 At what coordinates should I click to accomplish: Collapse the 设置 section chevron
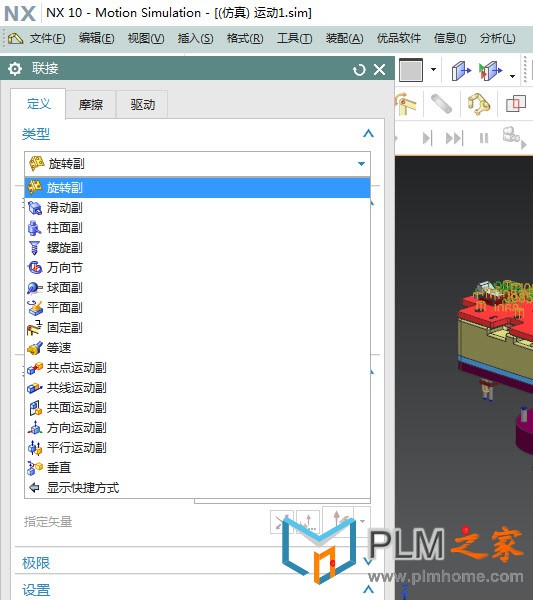coord(368,589)
